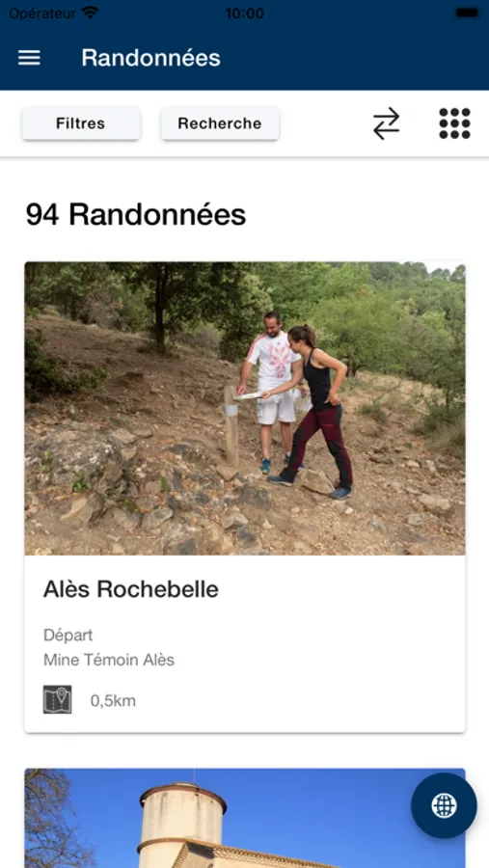Tap the 10:00 clock in status bar
This screenshot has width=489, height=868.
point(244,14)
